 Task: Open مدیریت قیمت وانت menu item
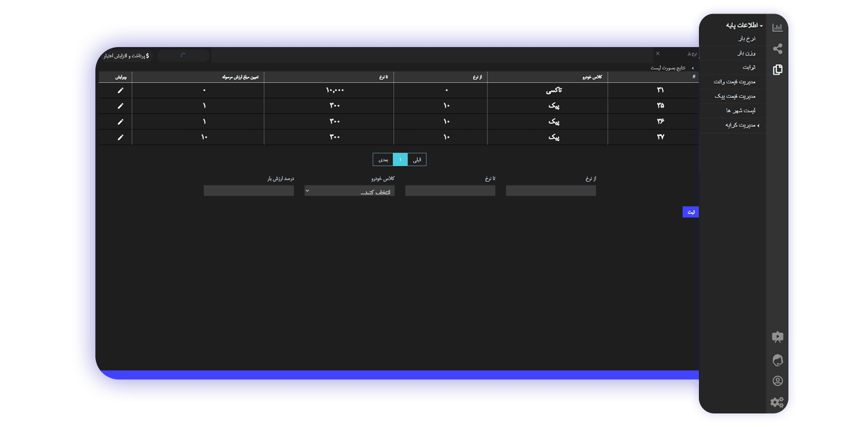(735, 82)
